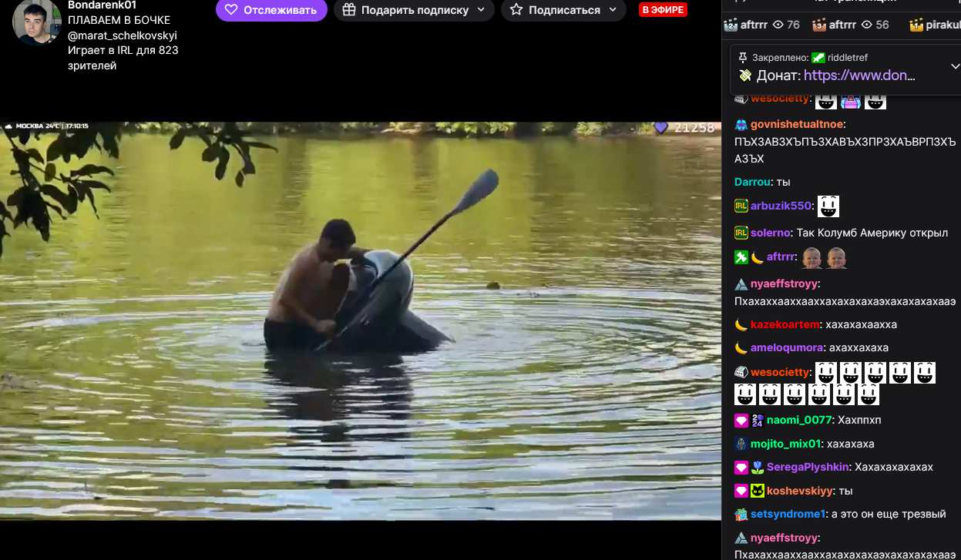Open ameloqumora username in chat

[x=787, y=347]
